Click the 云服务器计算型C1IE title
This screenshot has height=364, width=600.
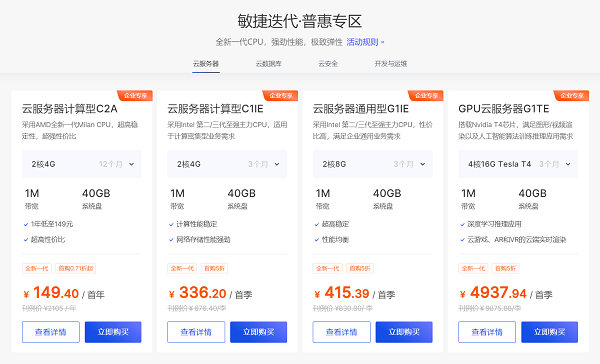point(215,109)
